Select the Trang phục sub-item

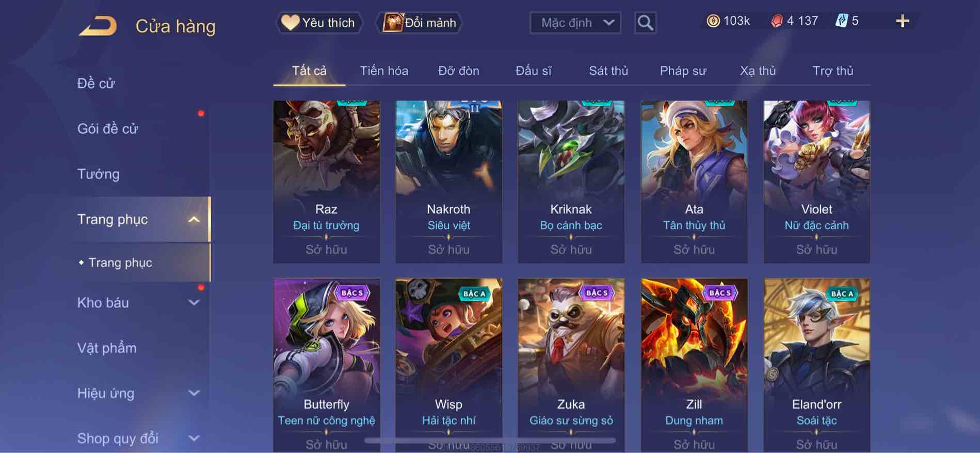point(120,263)
